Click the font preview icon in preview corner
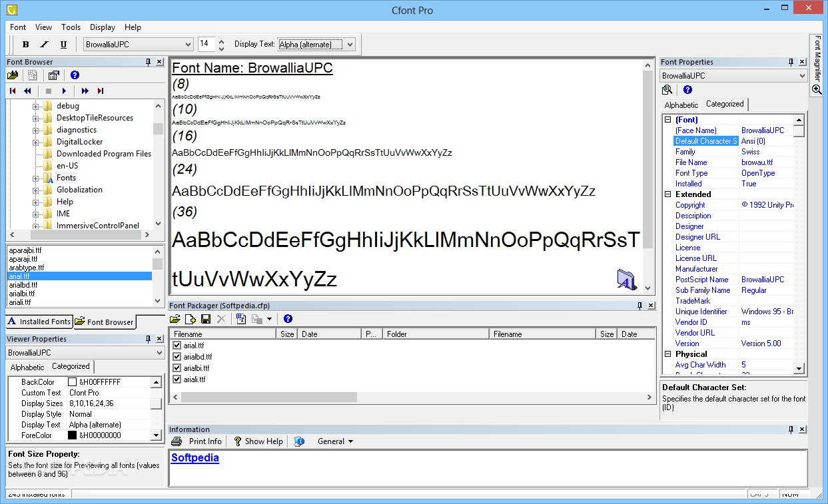Image resolution: width=828 pixels, height=504 pixels. (x=627, y=280)
